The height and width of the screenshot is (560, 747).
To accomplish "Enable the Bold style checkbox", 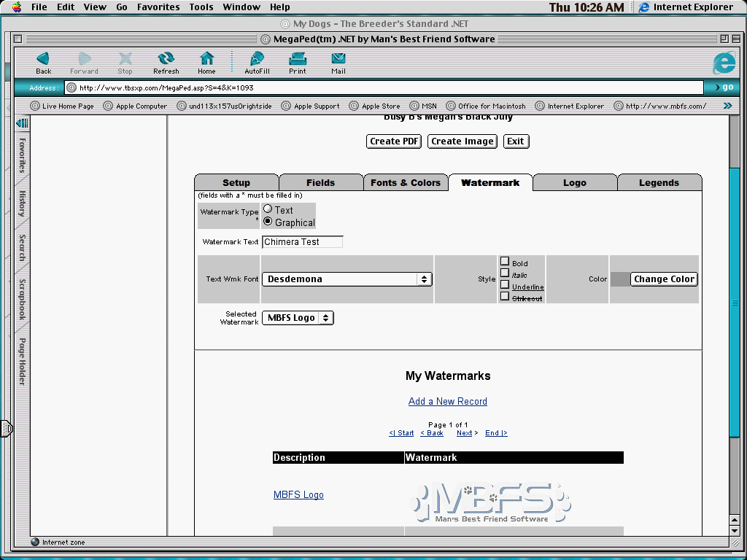I will (x=505, y=262).
